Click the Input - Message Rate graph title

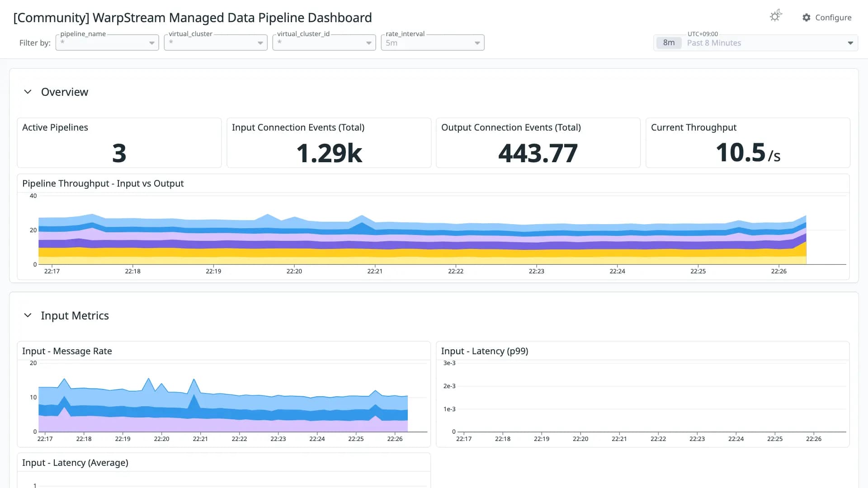[x=67, y=351]
